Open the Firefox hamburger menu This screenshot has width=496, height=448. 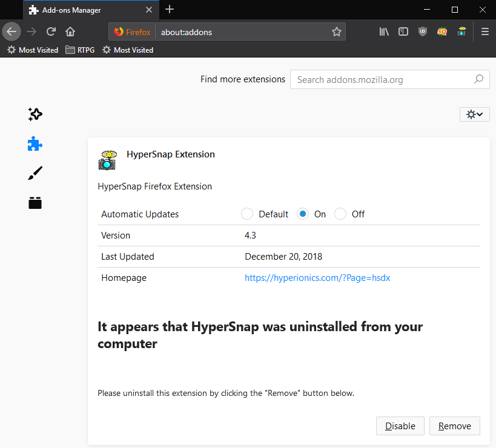(485, 31)
